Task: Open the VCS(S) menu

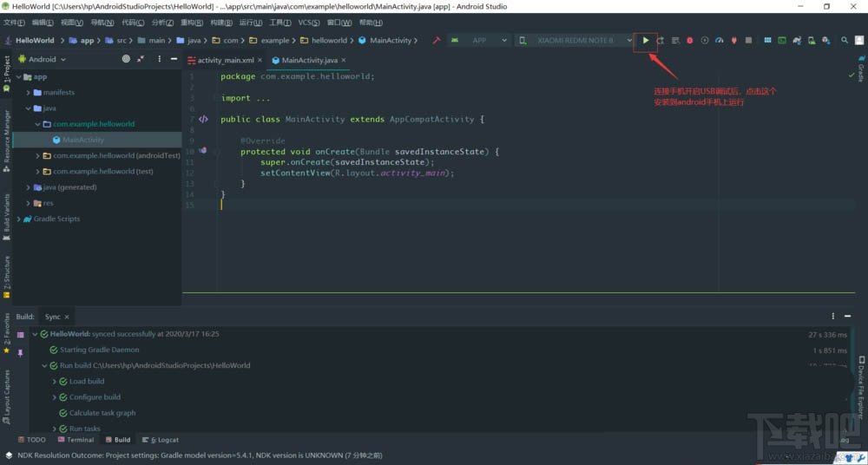Action: (308, 23)
